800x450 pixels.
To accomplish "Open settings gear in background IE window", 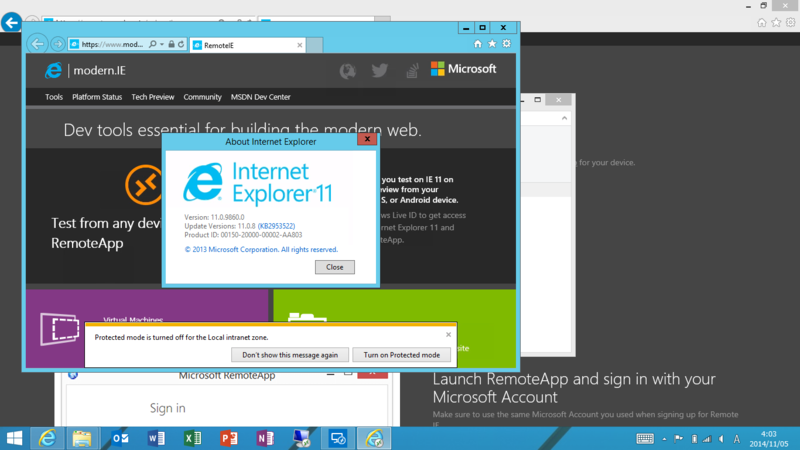I will point(790,22).
